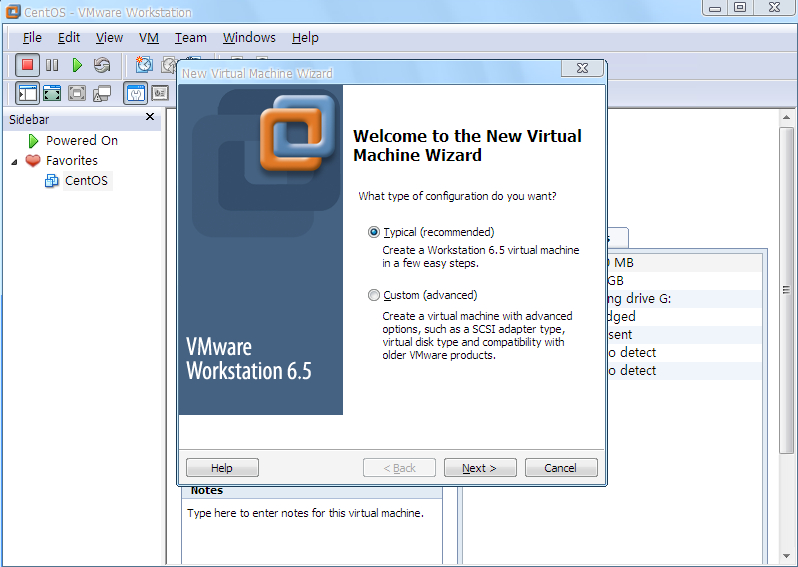
Task: Click the Favorites heart icon in sidebar
Action: (x=33, y=161)
